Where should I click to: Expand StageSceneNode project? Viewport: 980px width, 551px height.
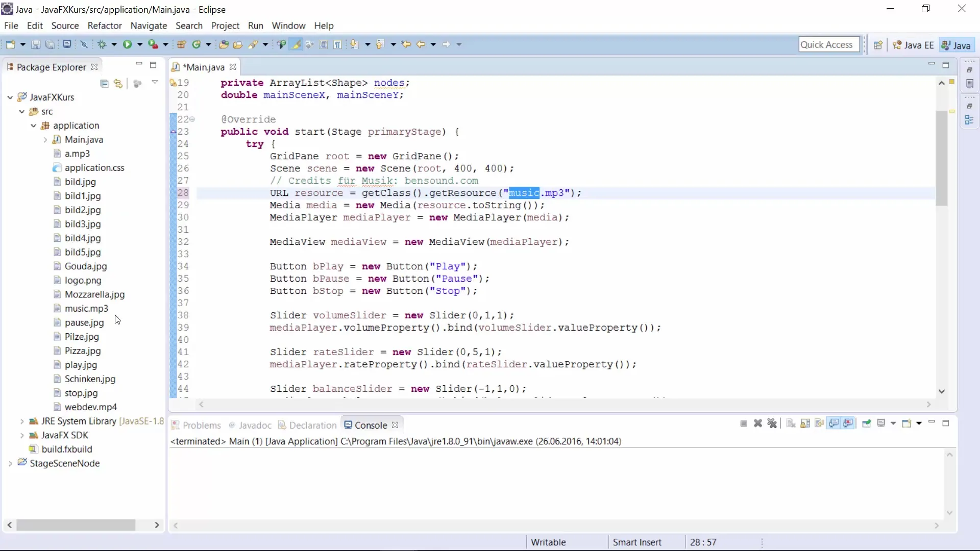click(10, 463)
